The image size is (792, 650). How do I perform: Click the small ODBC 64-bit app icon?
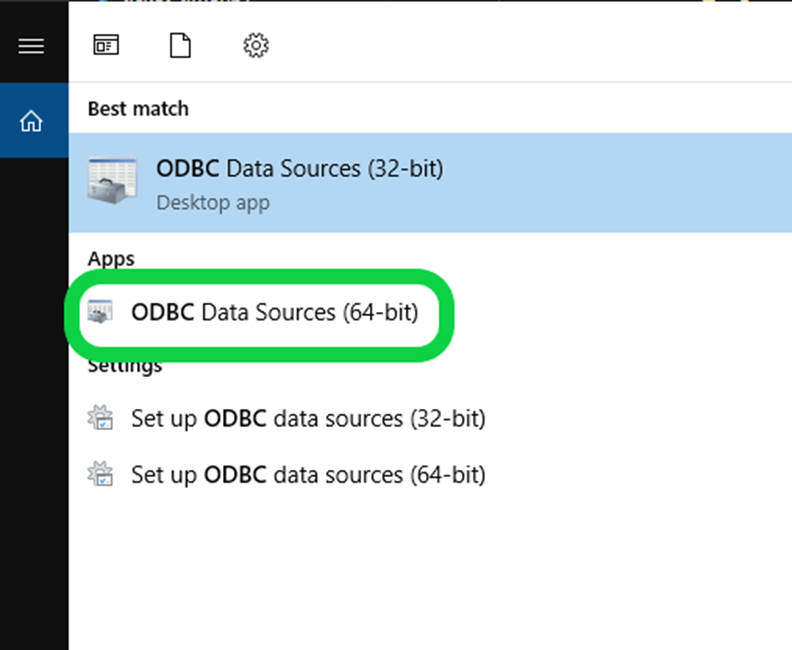pyautogui.click(x=100, y=312)
